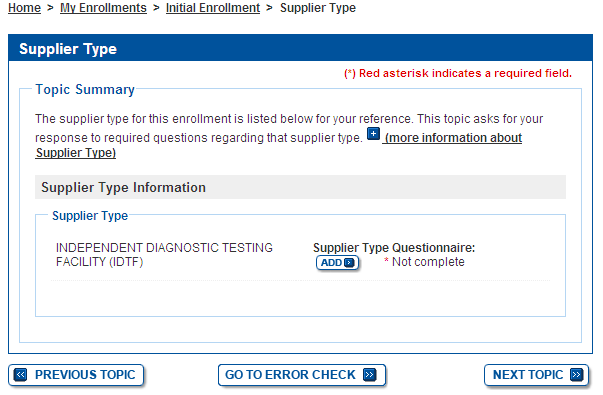The width and height of the screenshot is (603, 395).
Task: Click the Not complete status text
Action: click(x=428, y=262)
